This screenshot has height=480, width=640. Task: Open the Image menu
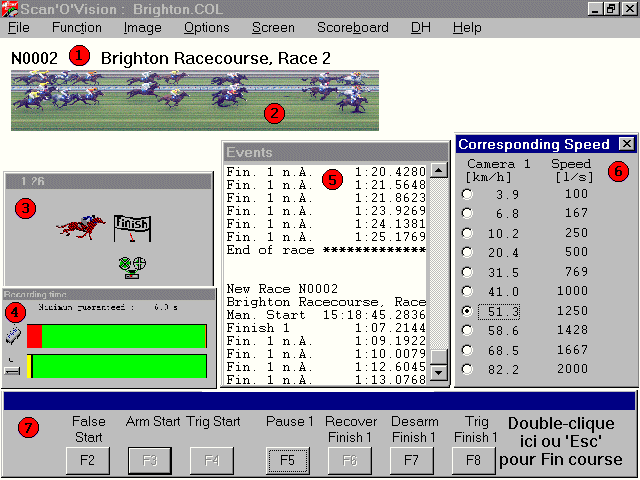click(142, 28)
